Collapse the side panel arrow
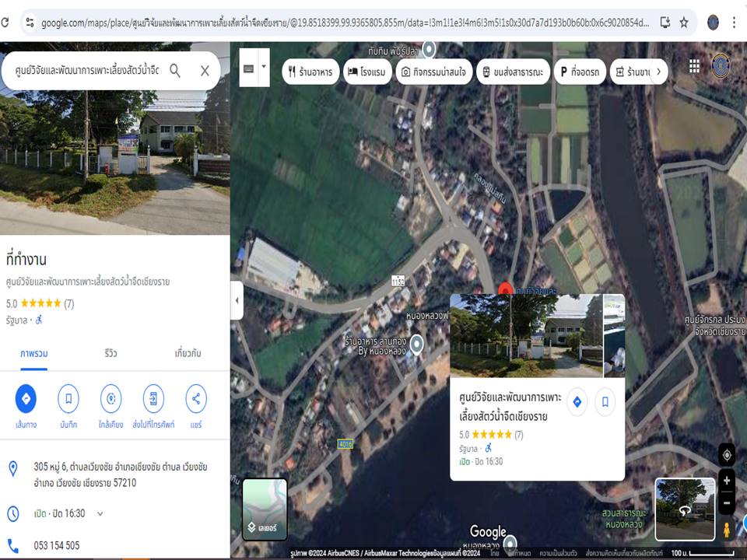 pos(237,300)
